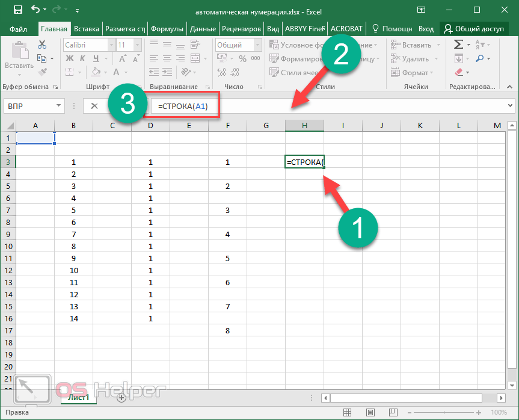This screenshot has height=420, width=519.
Task: Collapse the ribbon with the chevron
Action: coord(510,87)
